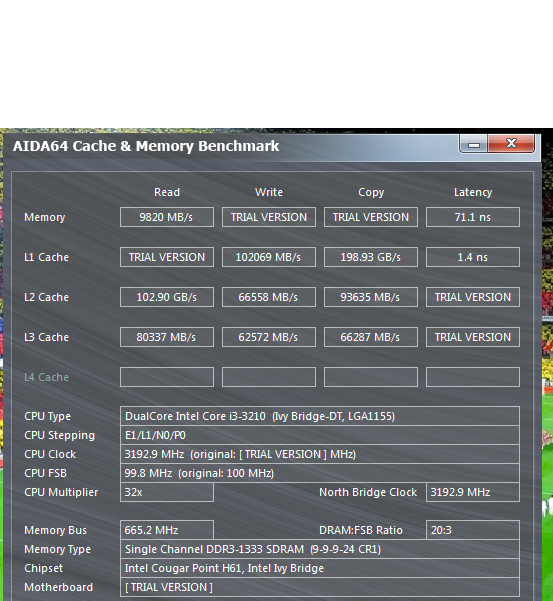553x601 pixels.
Task: Click the L1 Cache Latency value 1.4 ns
Action: click(473, 257)
